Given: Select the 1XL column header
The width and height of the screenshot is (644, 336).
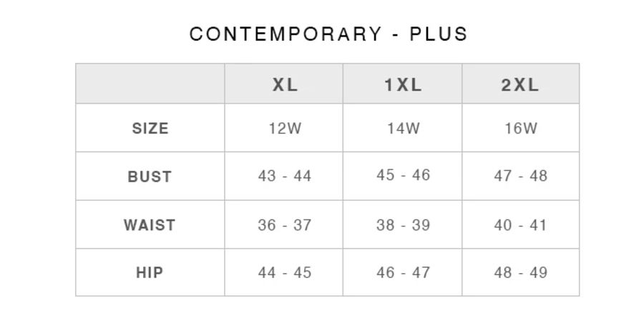Looking at the screenshot, I should [403, 85].
